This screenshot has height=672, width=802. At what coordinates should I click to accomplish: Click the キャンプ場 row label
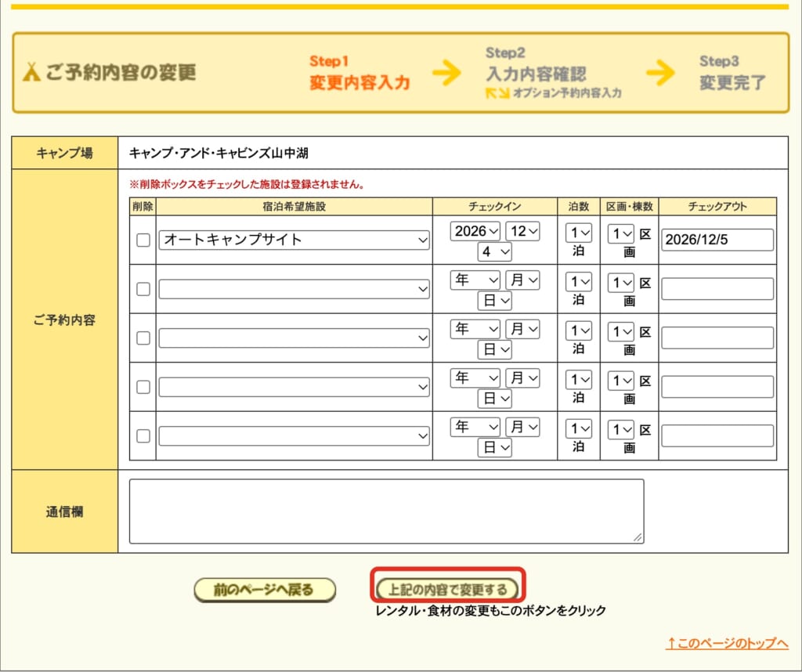64,153
